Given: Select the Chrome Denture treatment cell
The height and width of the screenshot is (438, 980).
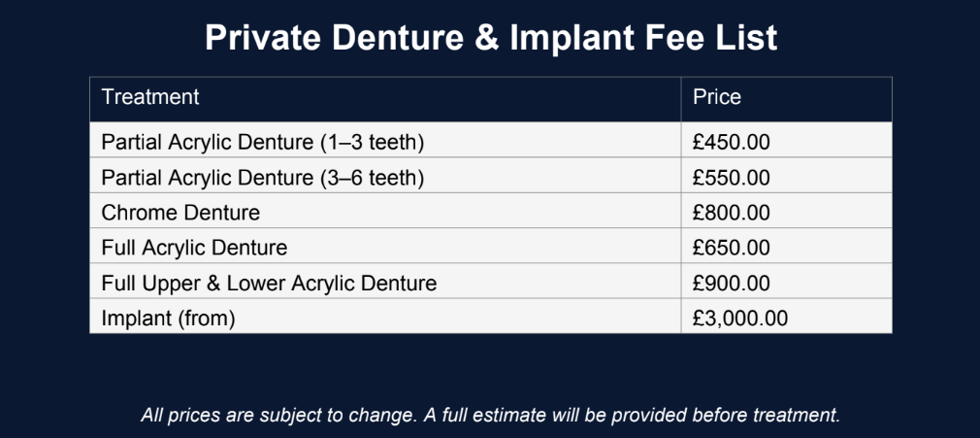Looking at the screenshot, I should [x=180, y=213].
